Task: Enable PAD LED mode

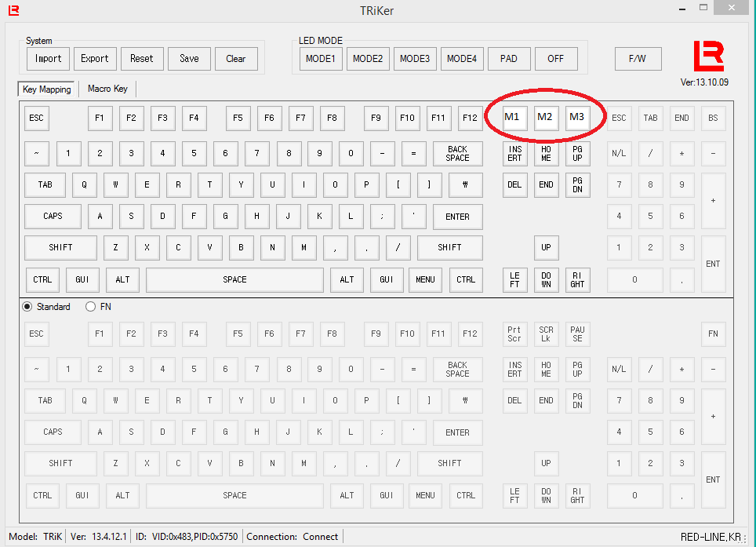Action: [x=509, y=58]
